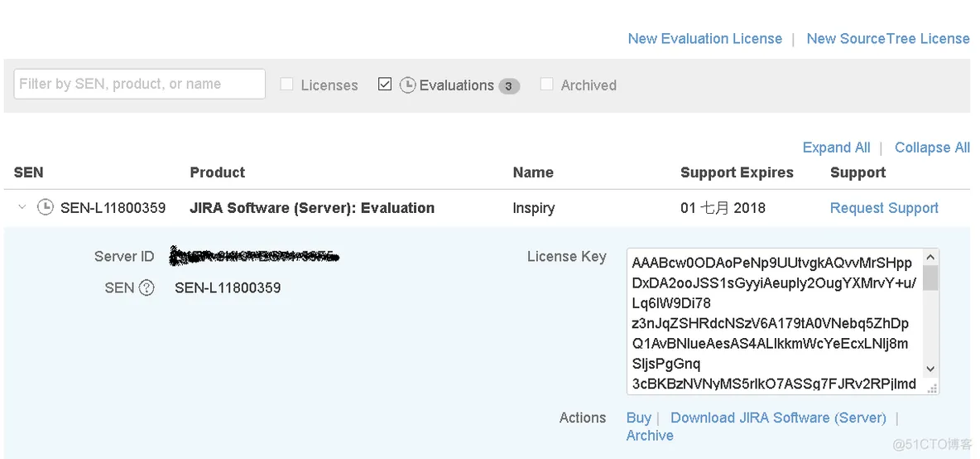Click the Licenses filter label
The height and width of the screenshot is (459, 980).
pyautogui.click(x=329, y=85)
